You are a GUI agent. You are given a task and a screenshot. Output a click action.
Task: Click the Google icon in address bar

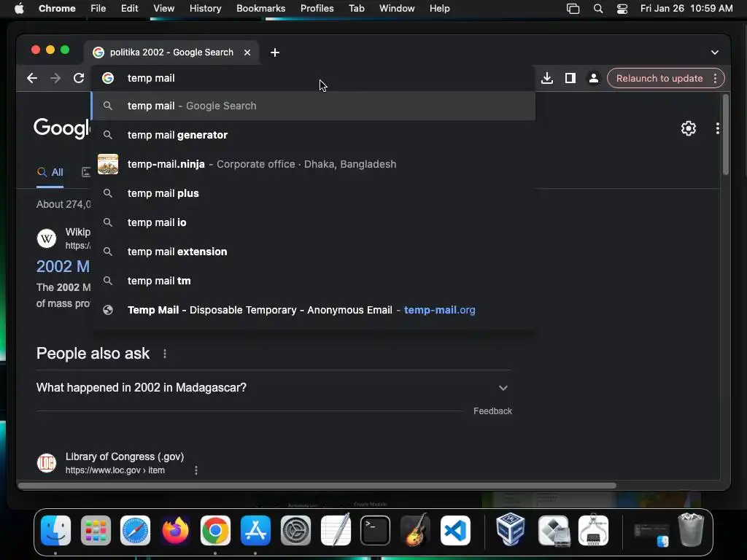(x=108, y=77)
